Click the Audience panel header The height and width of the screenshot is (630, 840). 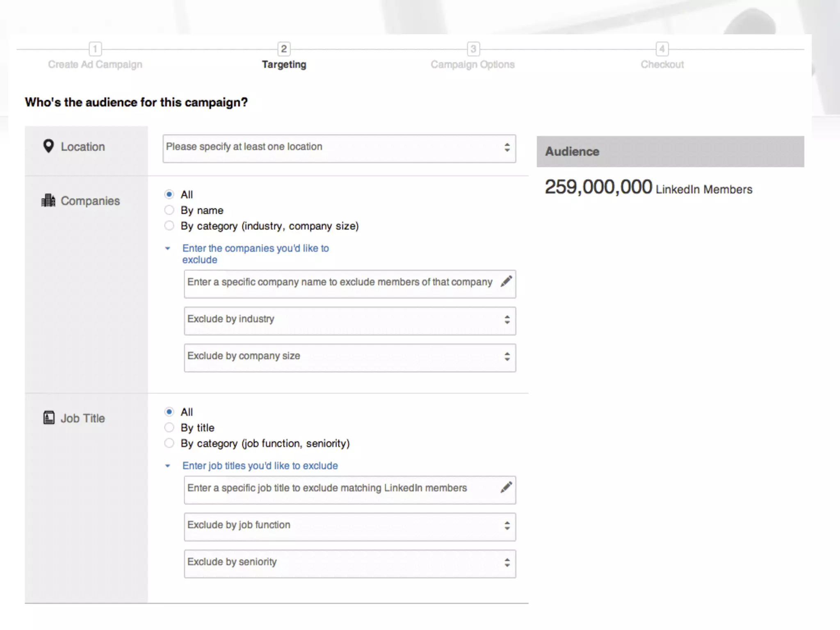[670, 151]
